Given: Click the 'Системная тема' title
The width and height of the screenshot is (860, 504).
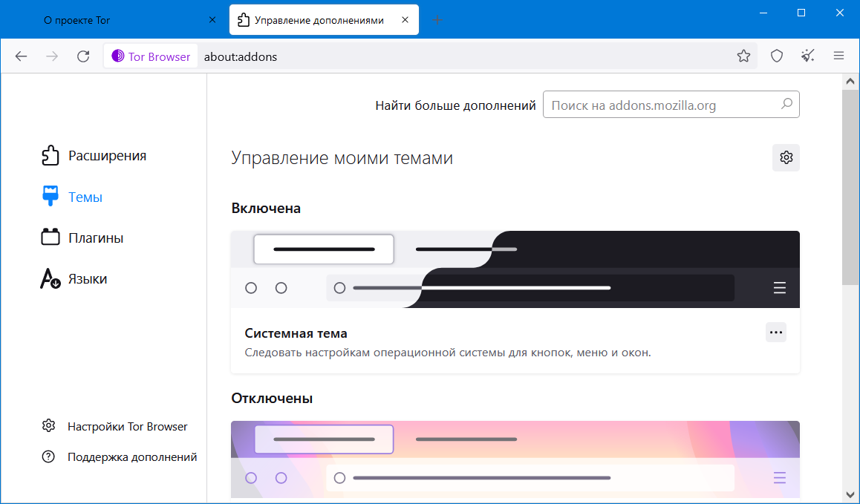Looking at the screenshot, I should 296,333.
